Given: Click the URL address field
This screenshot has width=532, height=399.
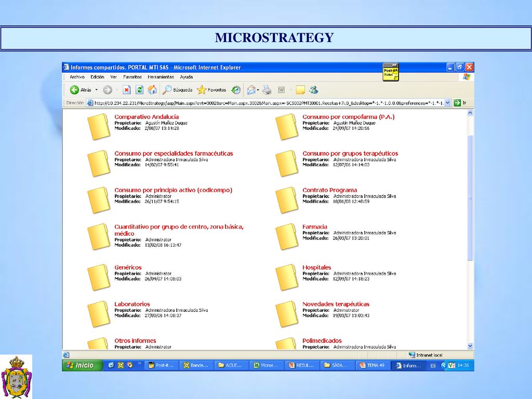Looking at the screenshot, I should (269, 103).
